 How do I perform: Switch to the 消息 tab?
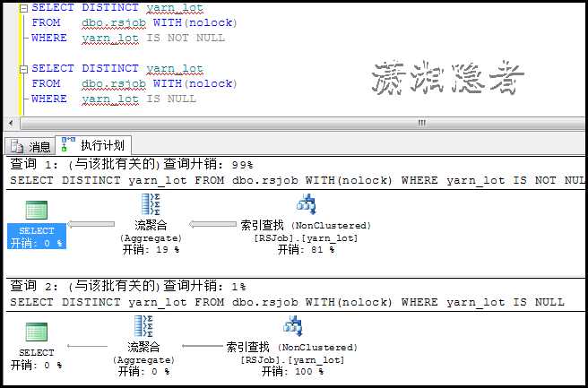coord(30,146)
